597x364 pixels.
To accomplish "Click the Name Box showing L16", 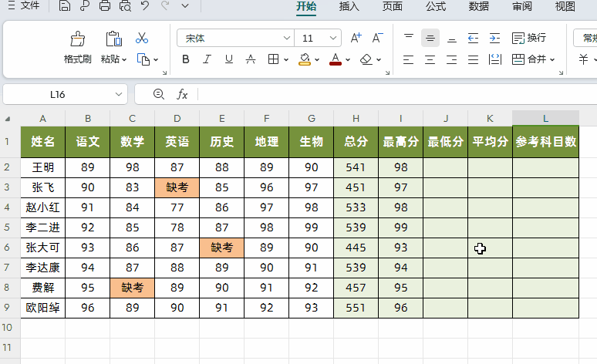I will point(58,94).
